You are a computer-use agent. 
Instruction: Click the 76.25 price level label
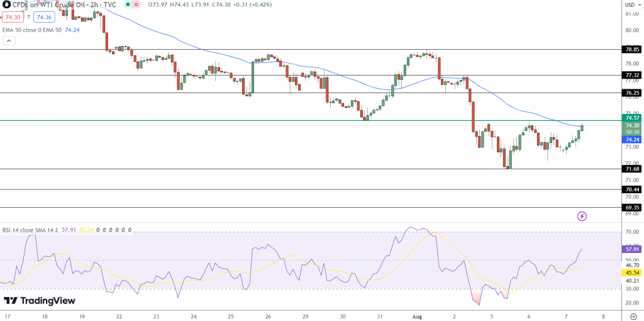coord(631,93)
